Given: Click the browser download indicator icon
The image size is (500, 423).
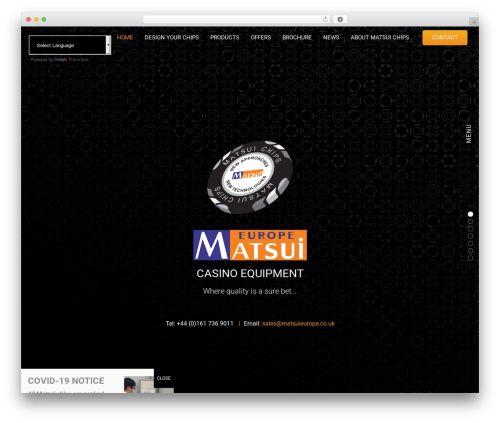Looking at the screenshot, I should click(x=340, y=19).
